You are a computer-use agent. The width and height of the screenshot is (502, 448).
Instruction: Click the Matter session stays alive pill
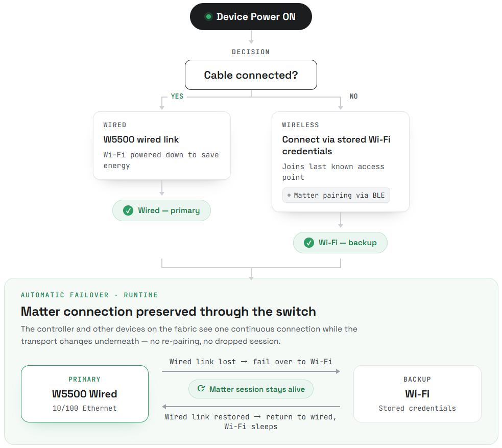(x=251, y=389)
